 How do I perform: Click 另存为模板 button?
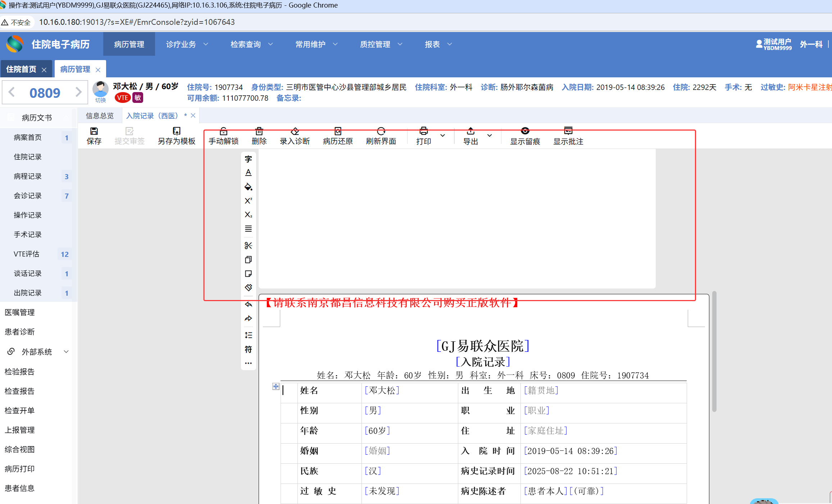click(x=176, y=136)
